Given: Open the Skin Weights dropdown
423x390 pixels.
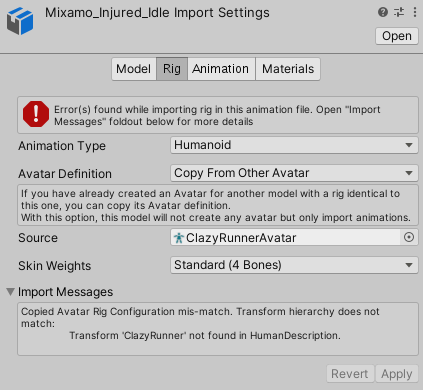Looking at the screenshot, I should point(294,265).
